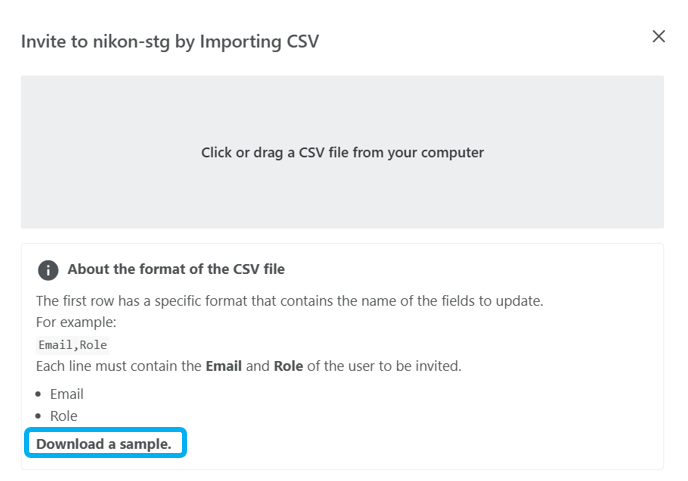688x481 pixels.
Task: Open file picker via CSV drop zone text
Action: click(342, 152)
